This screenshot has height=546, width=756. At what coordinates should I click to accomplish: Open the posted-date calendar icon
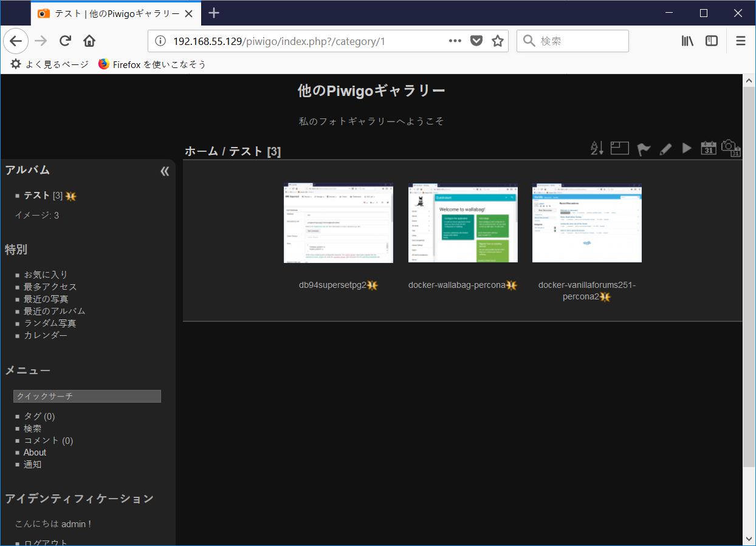point(708,148)
